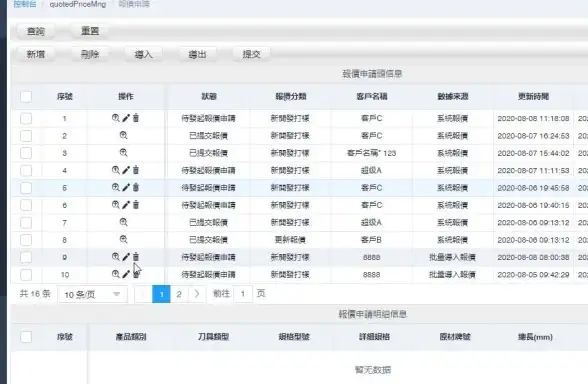Click the 導出 export button

click(x=198, y=54)
